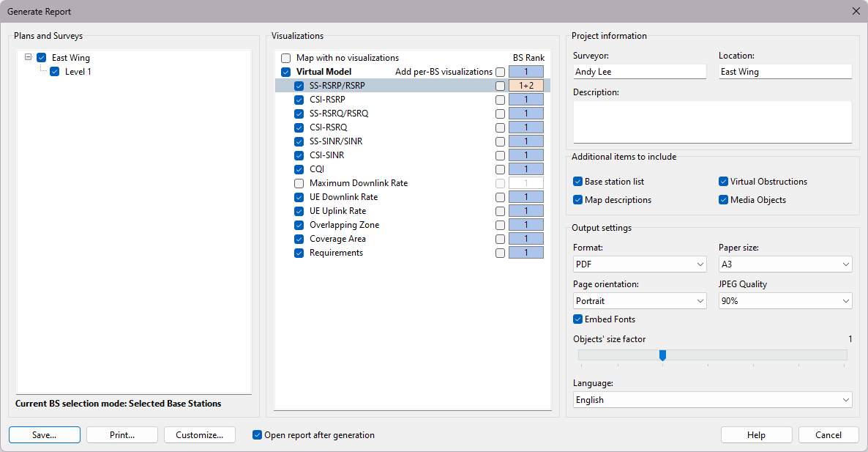Enable Map with no visualizations checkbox

point(286,58)
